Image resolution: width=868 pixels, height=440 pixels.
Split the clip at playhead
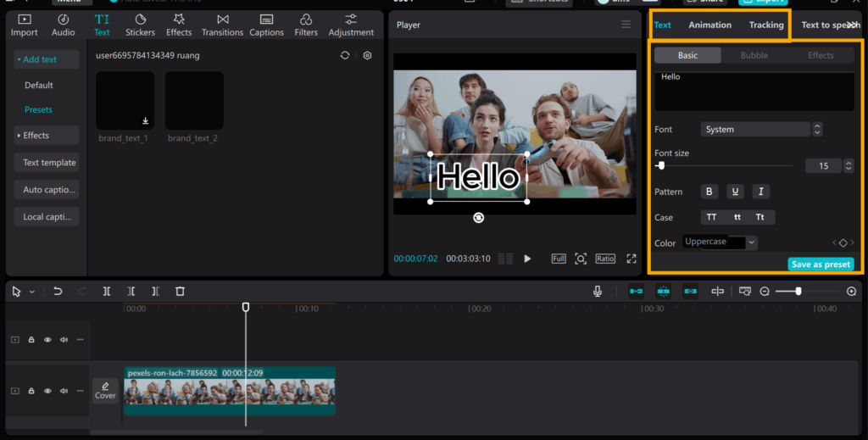(107, 291)
